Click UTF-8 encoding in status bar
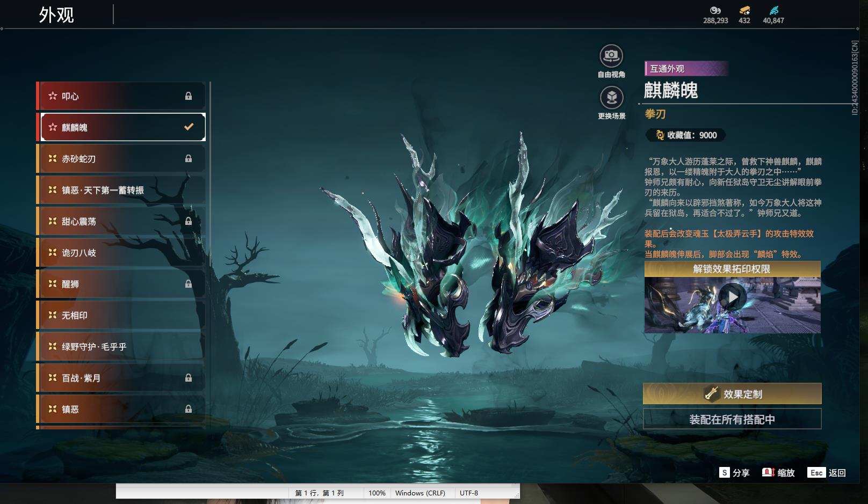Screen dimensions: 868x504 click(x=469, y=493)
